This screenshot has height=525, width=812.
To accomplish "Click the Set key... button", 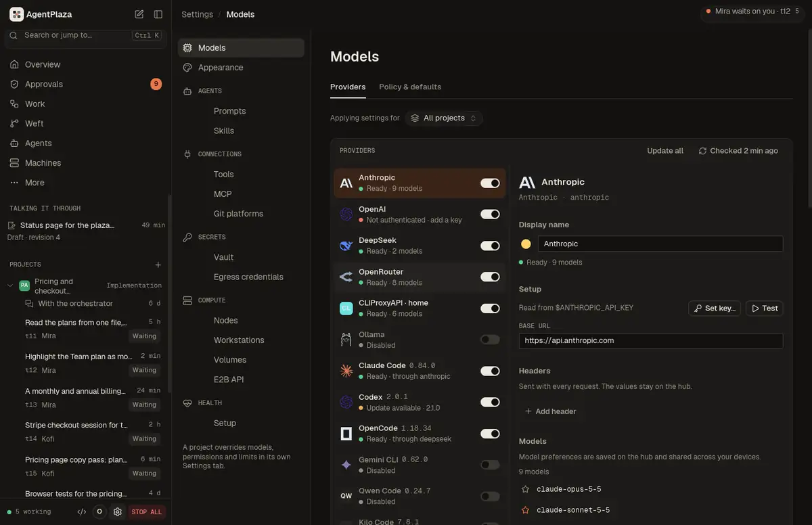I will point(715,309).
